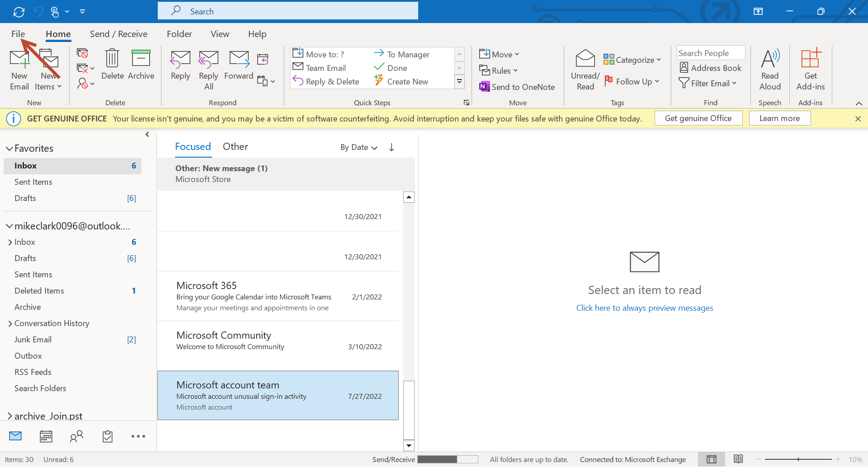Screen dimensions: 868x467
Task: Reverse sort order arrow
Action: point(392,147)
